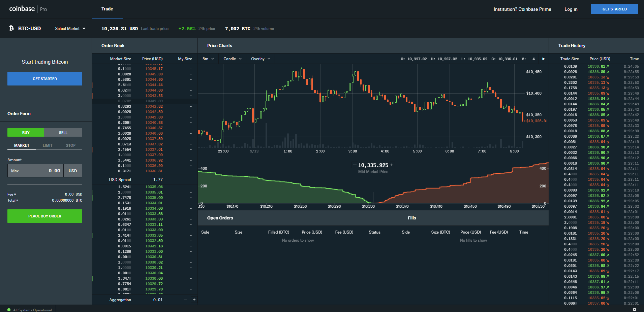Open the Overlay dropdown

point(261,59)
